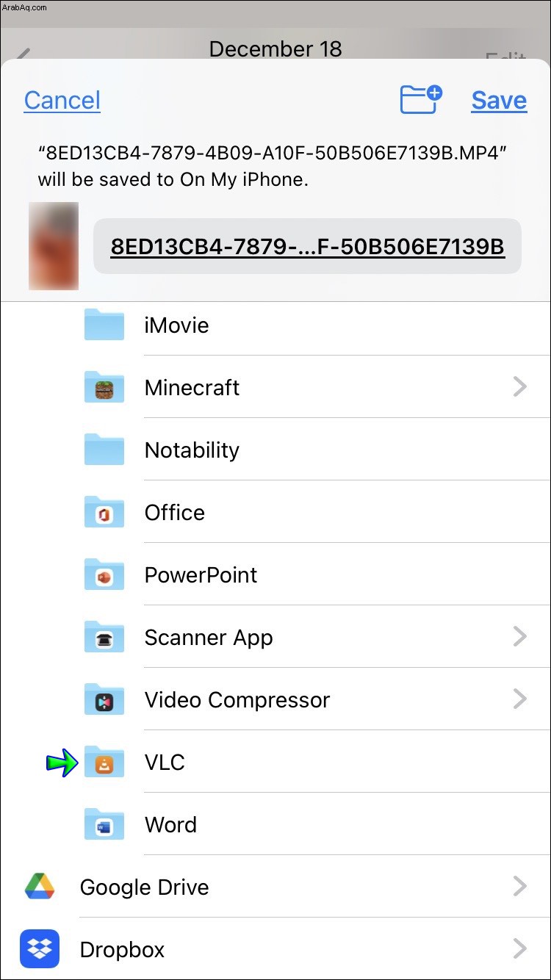551x980 pixels.
Task: Expand the Dropbox chevron
Action: tap(520, 948)
